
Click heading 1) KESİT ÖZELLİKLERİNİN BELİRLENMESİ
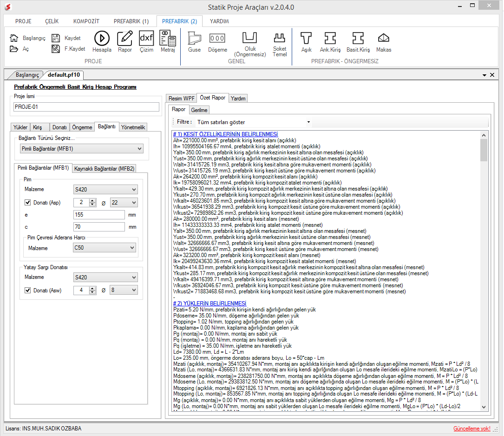coord(225,134)
